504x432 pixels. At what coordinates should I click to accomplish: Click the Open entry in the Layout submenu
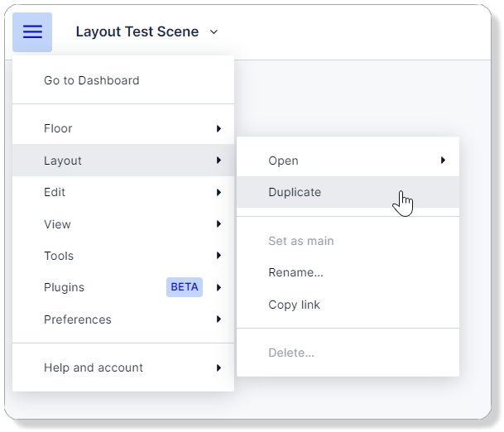[x=283, y=161]
